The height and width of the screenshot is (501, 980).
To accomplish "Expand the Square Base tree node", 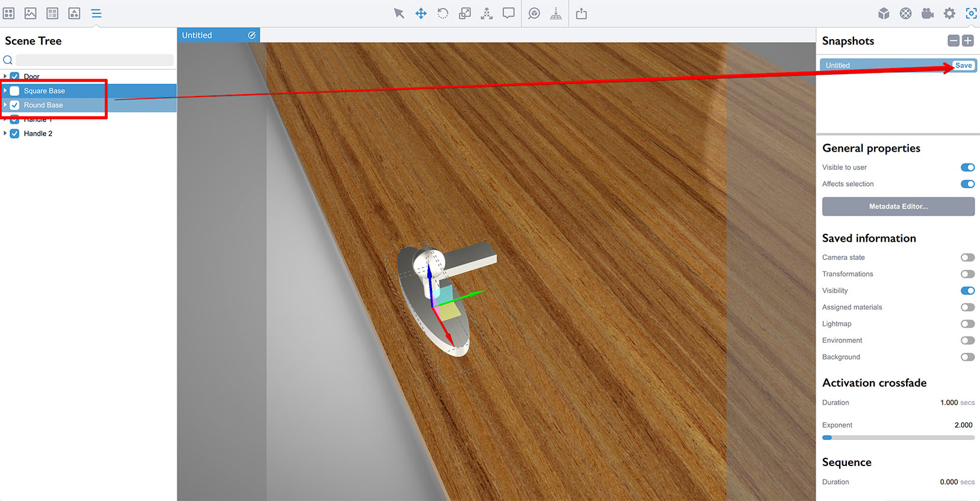I will point(5,91).
